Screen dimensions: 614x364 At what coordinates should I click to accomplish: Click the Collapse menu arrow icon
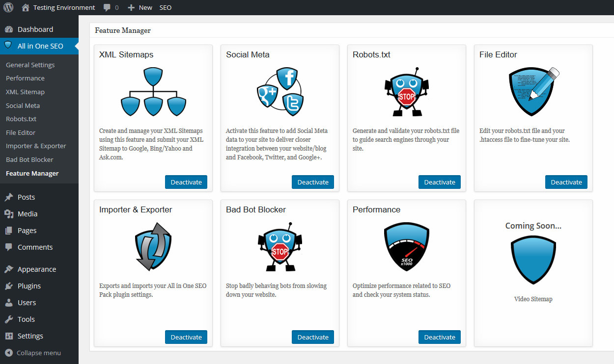coord(8,353)
